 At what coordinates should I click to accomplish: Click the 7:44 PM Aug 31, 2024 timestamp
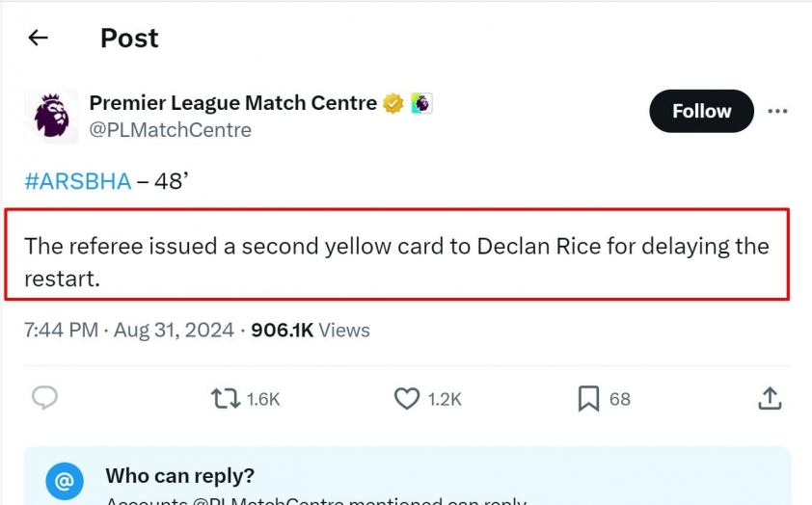point(129,331)
